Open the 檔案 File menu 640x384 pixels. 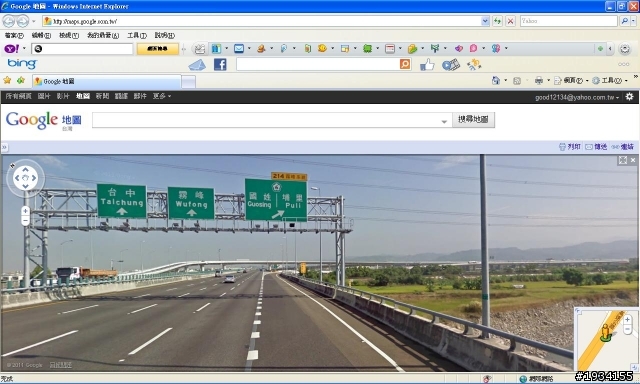click(x=14, y=36)
